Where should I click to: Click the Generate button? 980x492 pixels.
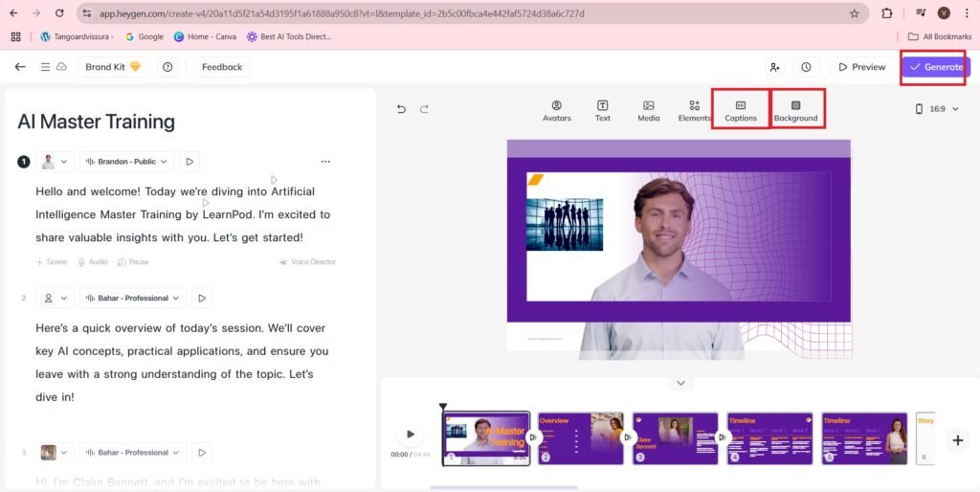point(936,67)
